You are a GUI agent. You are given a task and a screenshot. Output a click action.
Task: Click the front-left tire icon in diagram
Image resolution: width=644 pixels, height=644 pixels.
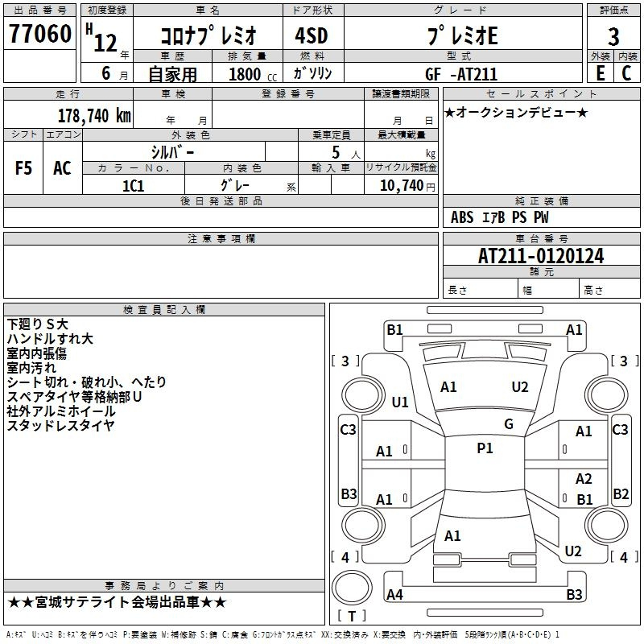point(363,395)
